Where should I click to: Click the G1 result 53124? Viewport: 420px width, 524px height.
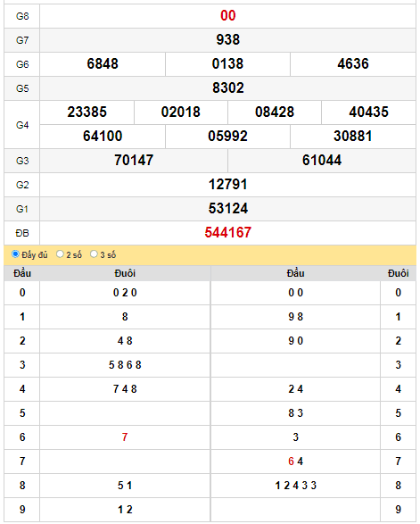tap(227, 209)
